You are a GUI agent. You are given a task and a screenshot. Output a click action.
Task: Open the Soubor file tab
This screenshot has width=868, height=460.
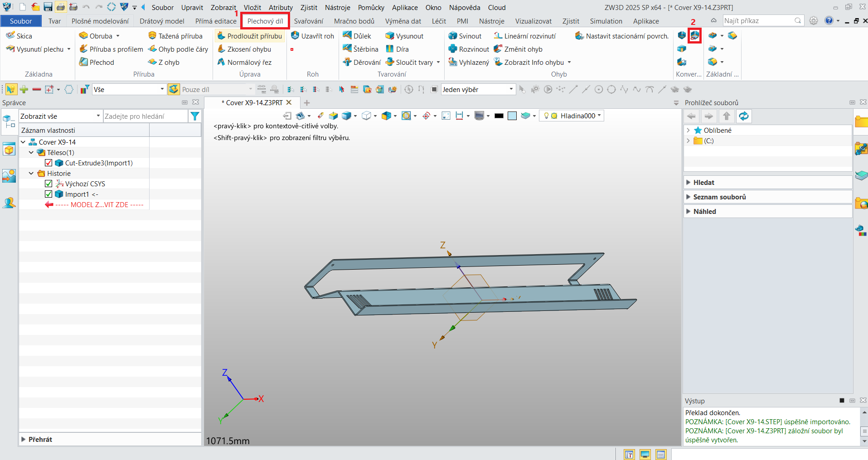[x=21, y=21]
